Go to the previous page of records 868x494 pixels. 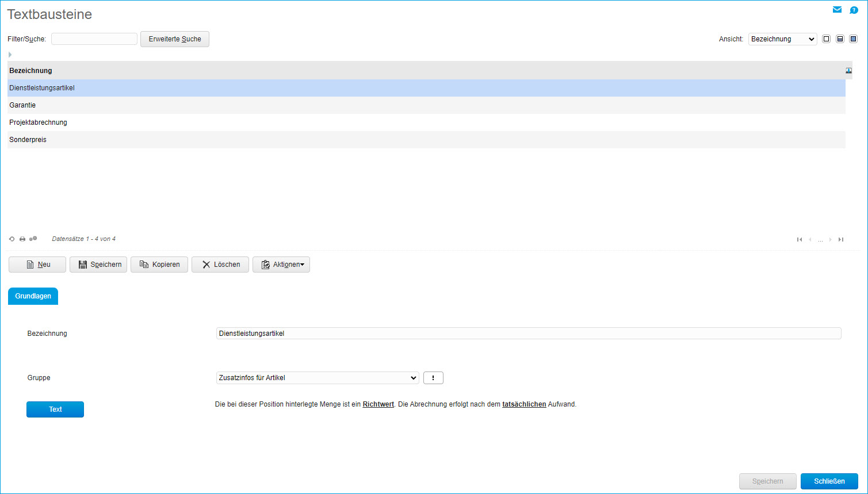810,239
